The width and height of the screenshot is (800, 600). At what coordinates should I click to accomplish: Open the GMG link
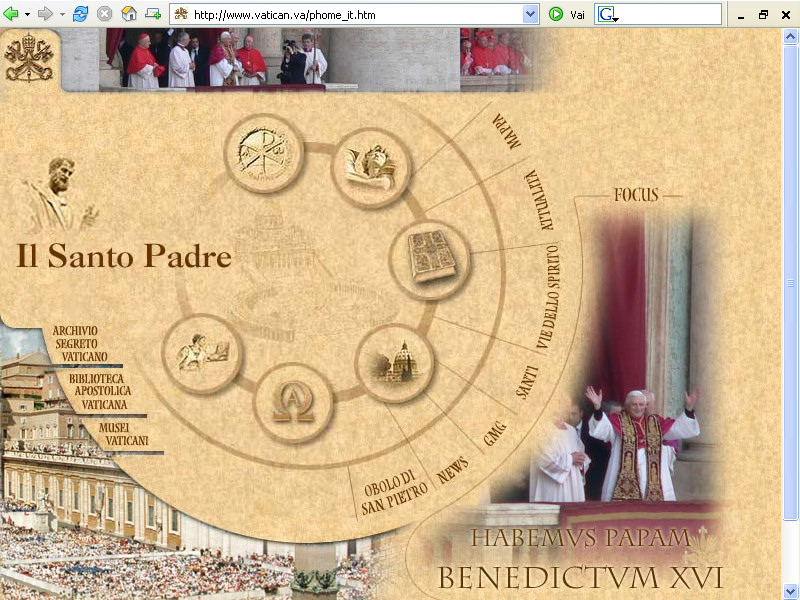[495, 433]
